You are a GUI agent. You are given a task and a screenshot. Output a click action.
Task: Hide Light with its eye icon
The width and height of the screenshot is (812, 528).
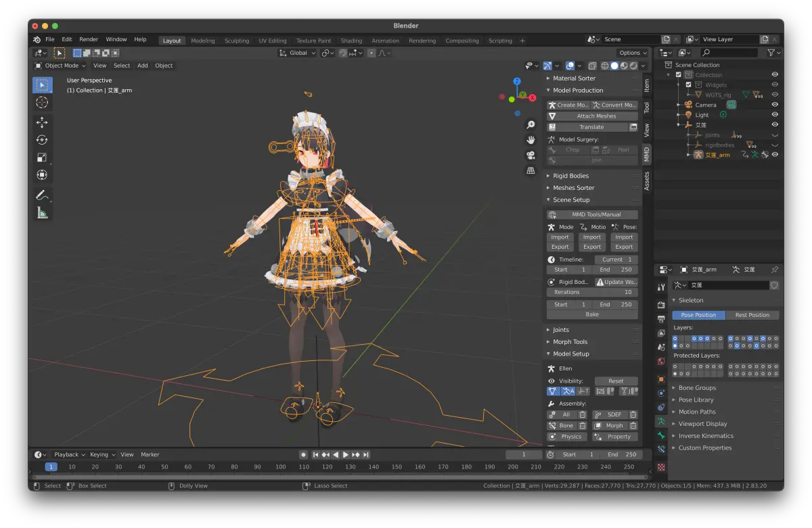pos(775,115)
